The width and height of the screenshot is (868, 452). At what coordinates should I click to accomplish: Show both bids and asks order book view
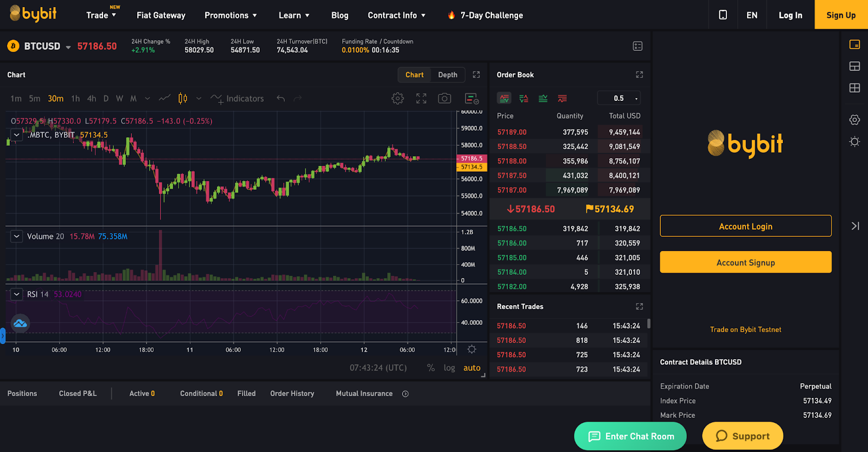pyautogui.click(x=504, y=98)
